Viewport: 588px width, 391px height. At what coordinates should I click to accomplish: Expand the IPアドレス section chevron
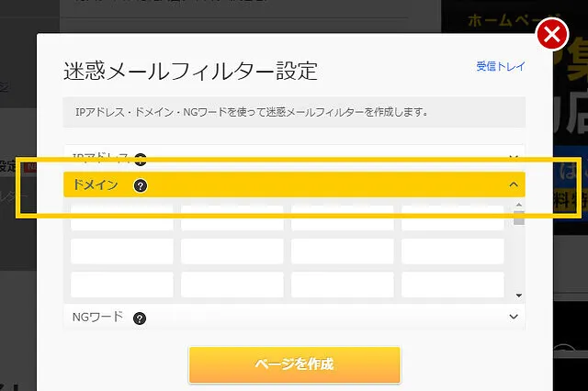tap(514, 159)
